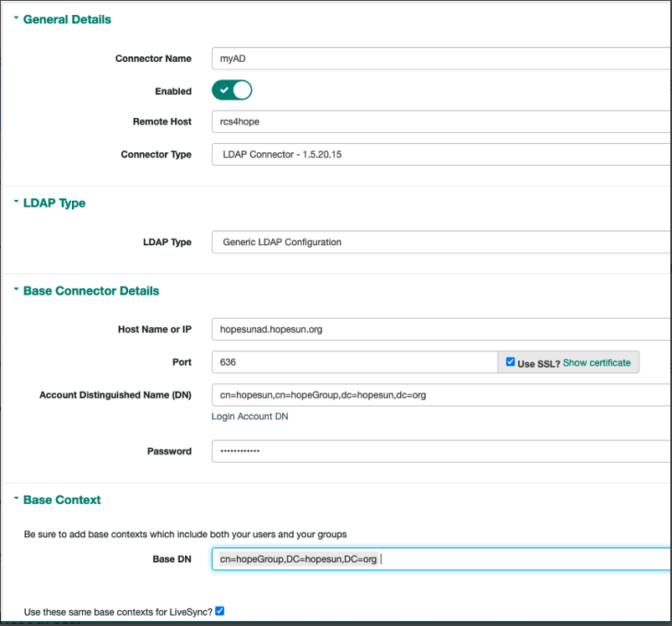Click the masked Password field
The width and height of the screenshot is (672, 626).
pyautogui.click(x=377, y=451)
